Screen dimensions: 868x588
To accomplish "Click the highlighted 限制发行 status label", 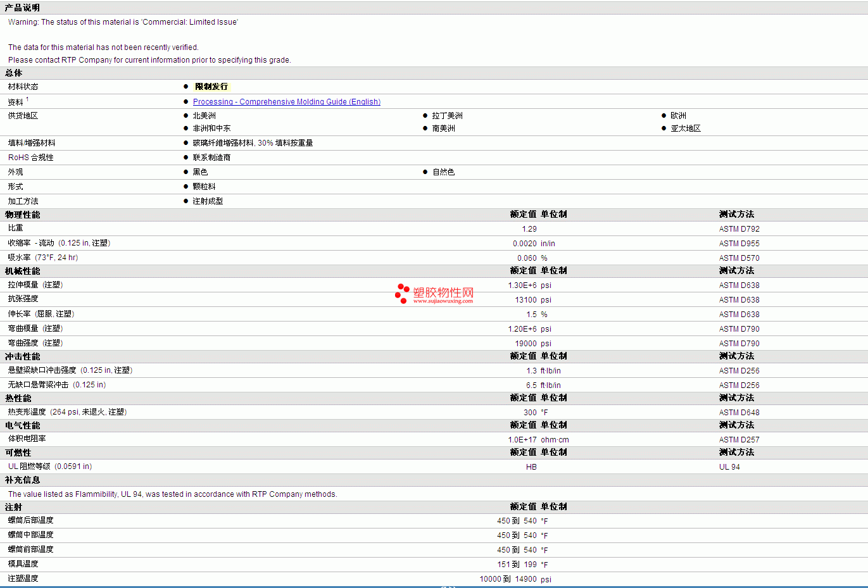I will coord(211,87).
